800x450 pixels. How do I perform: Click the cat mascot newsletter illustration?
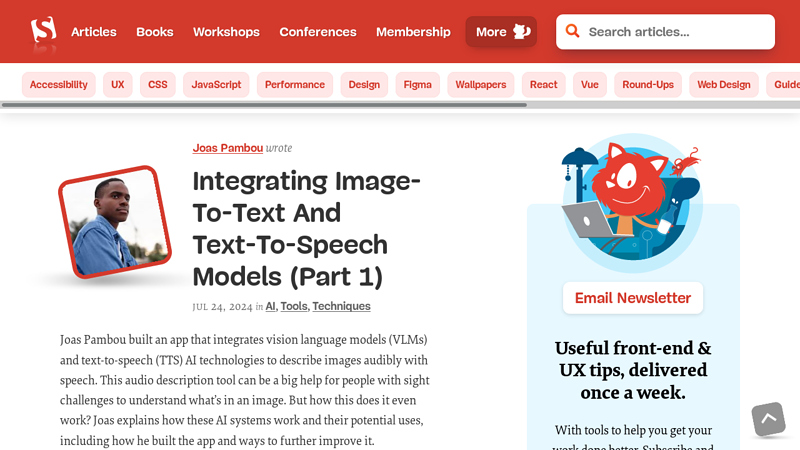pos(633,203)
